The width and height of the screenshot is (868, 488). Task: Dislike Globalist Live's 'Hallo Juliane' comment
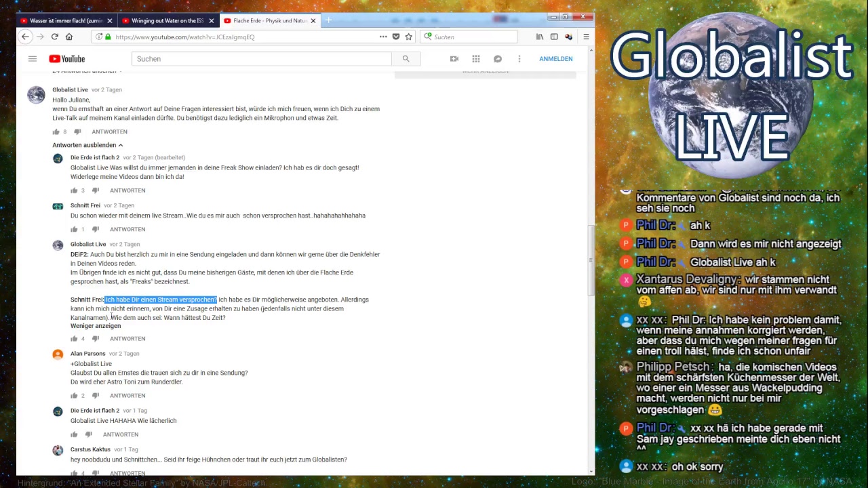coord(77,131)
